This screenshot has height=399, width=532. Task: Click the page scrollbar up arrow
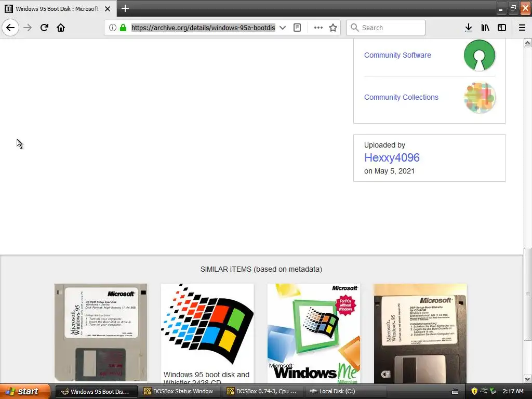click(527, 43)
